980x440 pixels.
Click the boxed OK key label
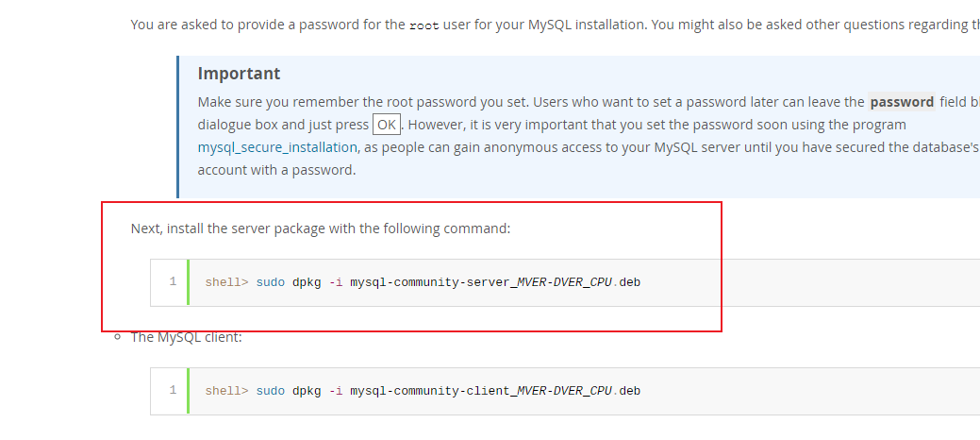click(x=386, y=125)
